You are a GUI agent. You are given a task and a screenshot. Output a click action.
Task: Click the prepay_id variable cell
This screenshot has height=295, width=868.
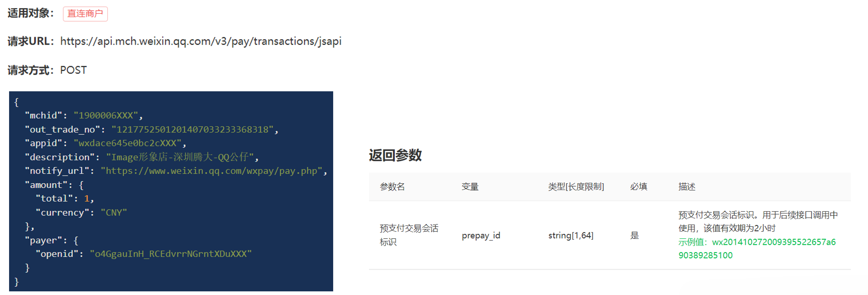pos(481,236)
